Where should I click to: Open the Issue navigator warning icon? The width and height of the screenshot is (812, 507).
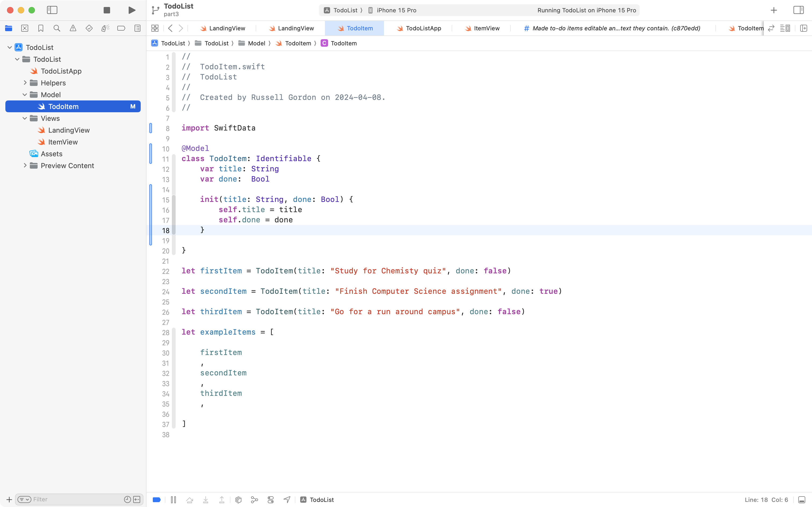73,28
